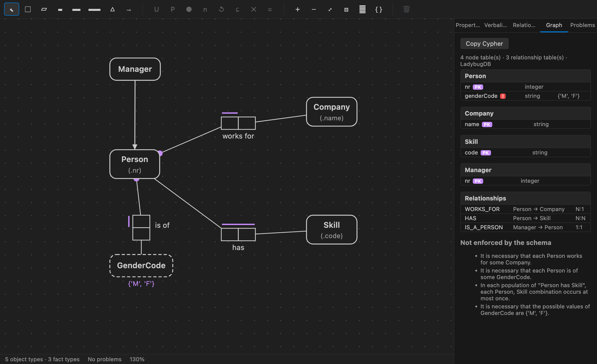Image resolution: width=597 pixels, height=364 pixels.
Task: Select the Person (.nr) entity node
Action: (x=135, y=164)
